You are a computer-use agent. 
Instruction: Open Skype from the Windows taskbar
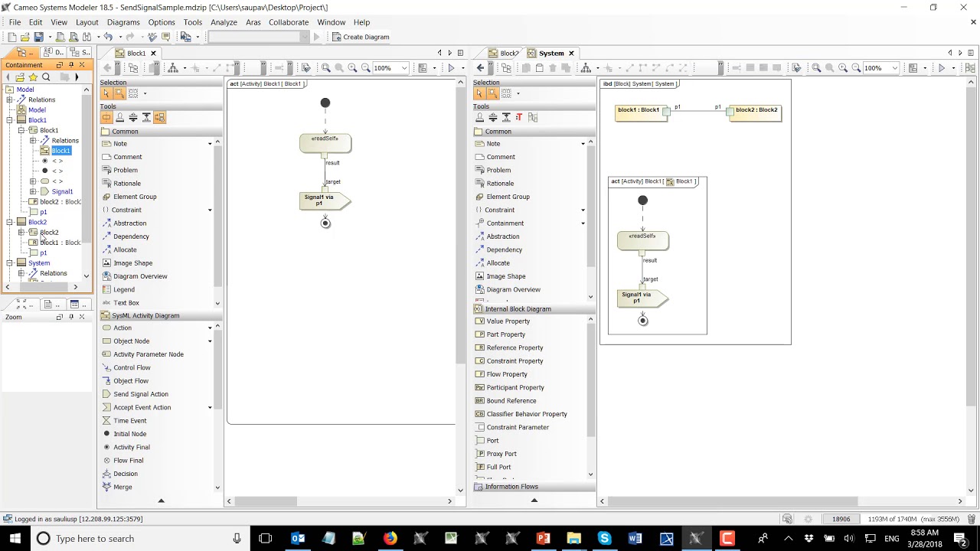tap(604, 539)
